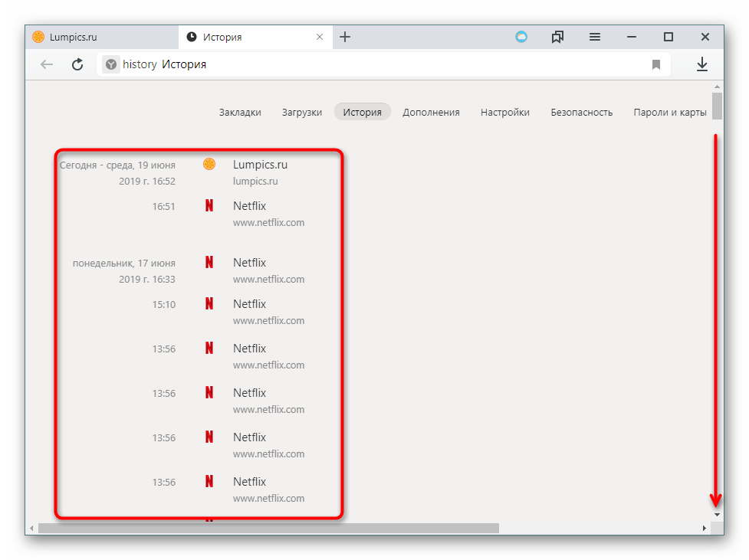This screenshot has height=560, width=749.
Task: Click the address bar showing history История
Action: 382,64
